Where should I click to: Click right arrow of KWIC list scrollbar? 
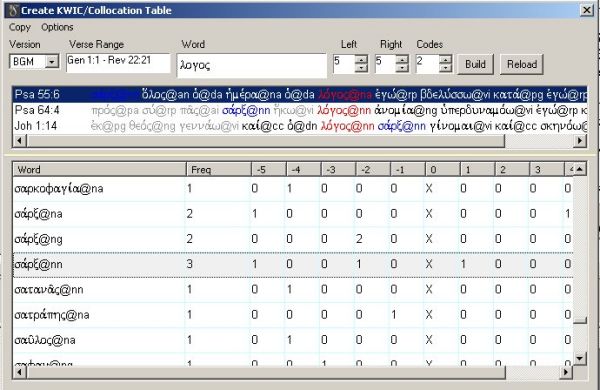point(580,141)
